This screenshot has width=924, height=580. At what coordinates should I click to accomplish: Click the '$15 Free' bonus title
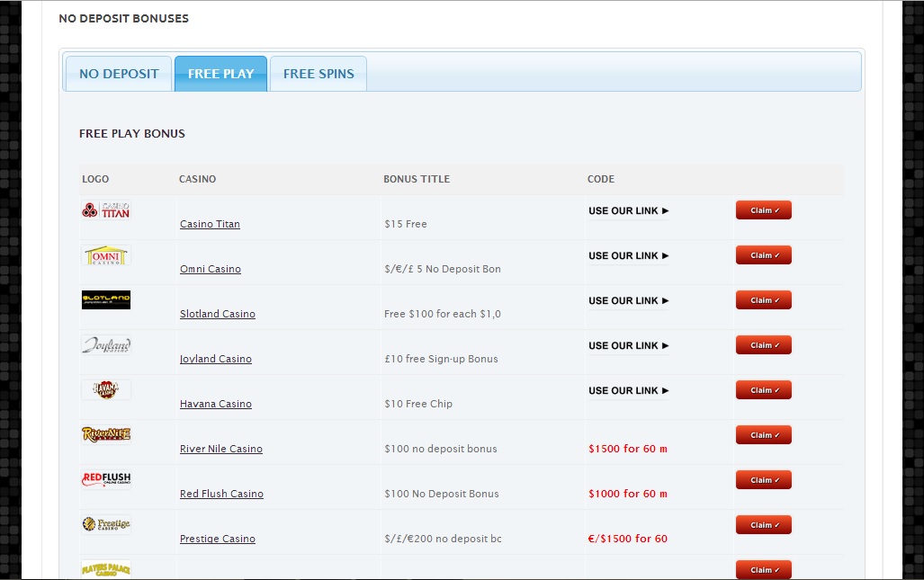click(406, 224)
